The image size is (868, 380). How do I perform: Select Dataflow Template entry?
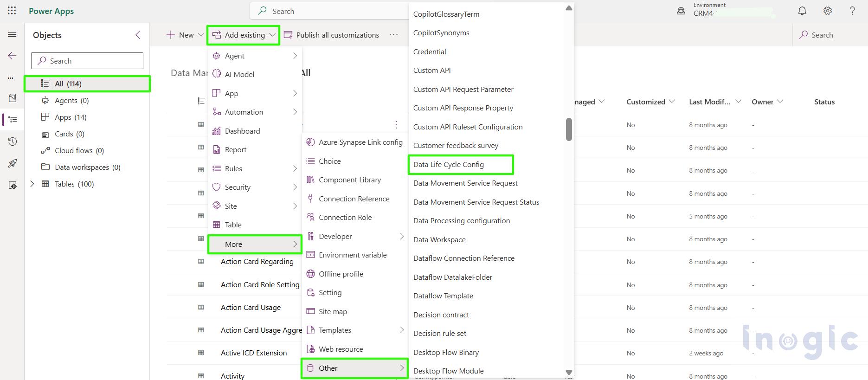443,296
